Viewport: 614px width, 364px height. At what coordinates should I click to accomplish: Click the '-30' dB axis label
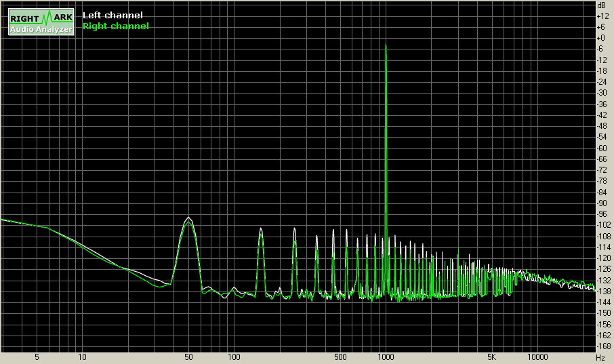602,93
